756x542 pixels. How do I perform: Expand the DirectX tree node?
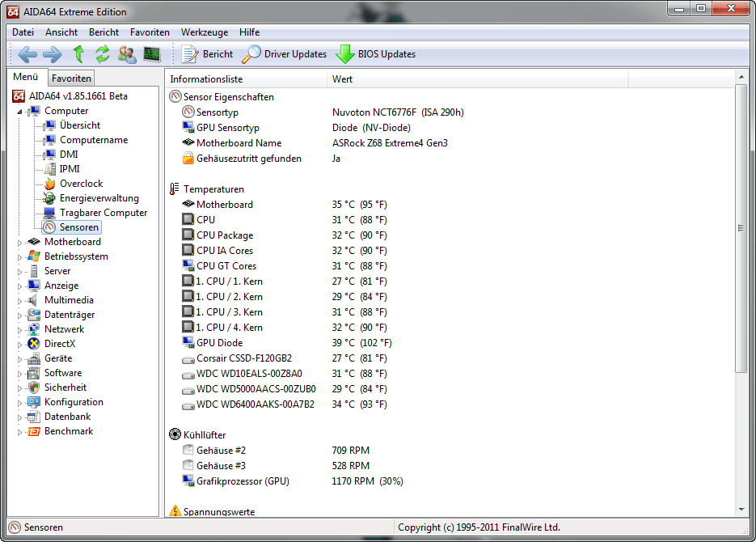19,345
